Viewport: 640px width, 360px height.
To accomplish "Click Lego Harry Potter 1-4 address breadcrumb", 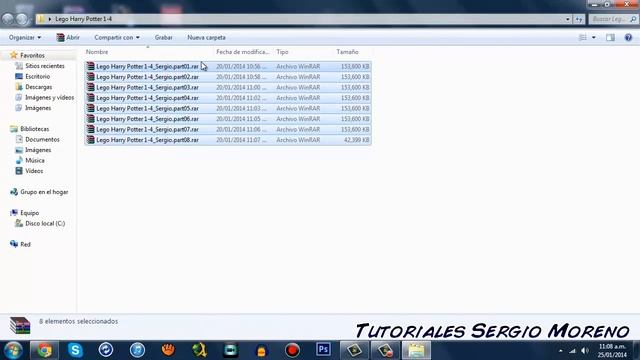I will (83, 19).
